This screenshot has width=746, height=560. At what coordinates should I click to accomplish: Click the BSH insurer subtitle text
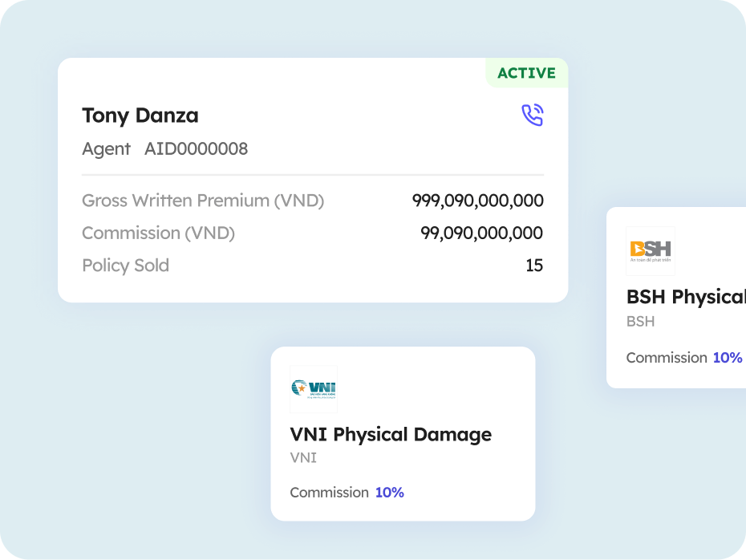640,322
